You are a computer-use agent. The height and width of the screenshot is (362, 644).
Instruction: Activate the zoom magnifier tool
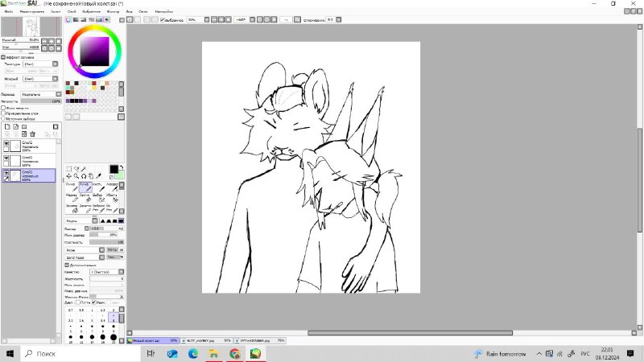point(76,176)
